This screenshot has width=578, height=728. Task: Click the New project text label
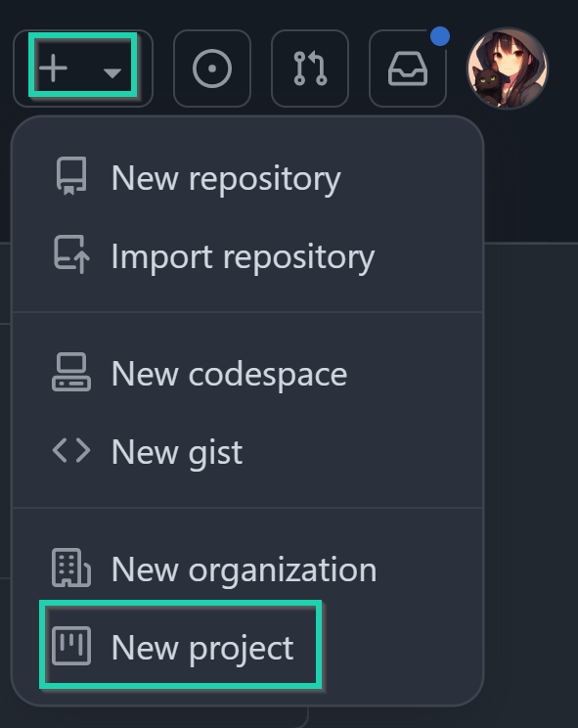[202, 648]
